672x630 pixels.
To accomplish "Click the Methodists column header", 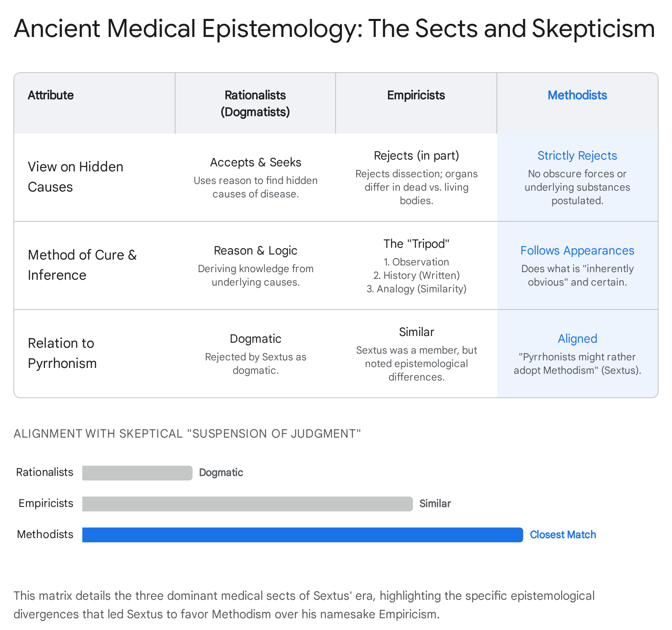I will coord(577,95).
